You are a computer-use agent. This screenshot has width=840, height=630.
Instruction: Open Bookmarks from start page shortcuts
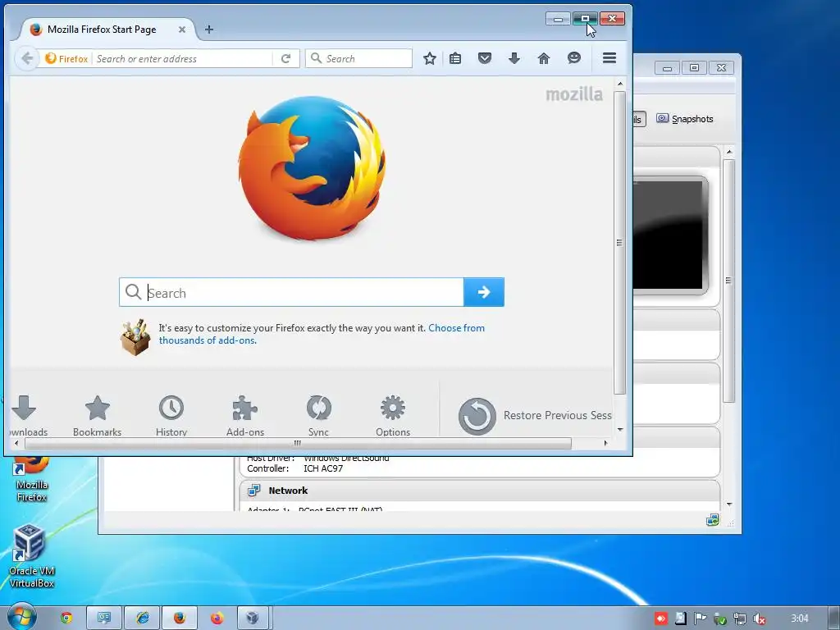(97, 416)
